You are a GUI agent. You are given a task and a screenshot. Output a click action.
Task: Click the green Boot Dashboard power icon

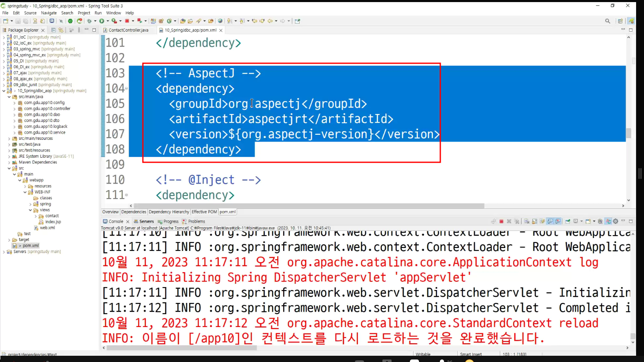coord(70,21)
